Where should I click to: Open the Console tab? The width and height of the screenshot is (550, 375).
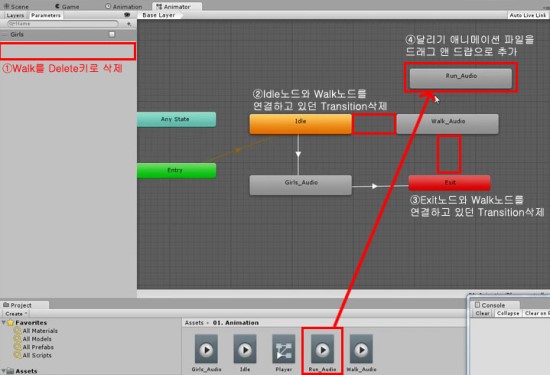494,305
